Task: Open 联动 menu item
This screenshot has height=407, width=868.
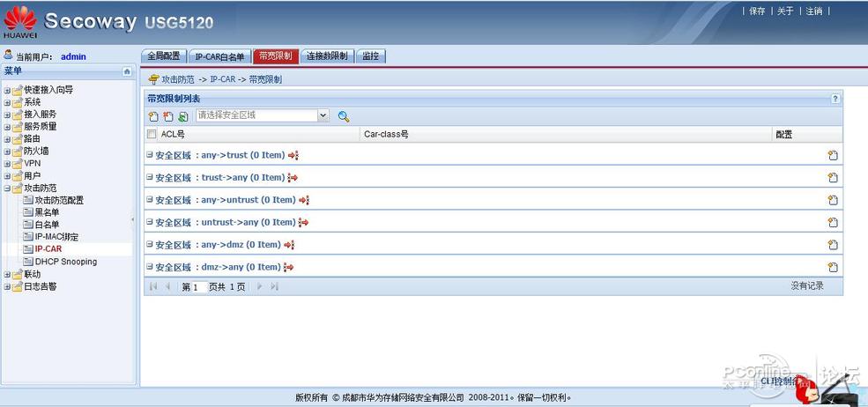Action: click(x=32, y=275)
